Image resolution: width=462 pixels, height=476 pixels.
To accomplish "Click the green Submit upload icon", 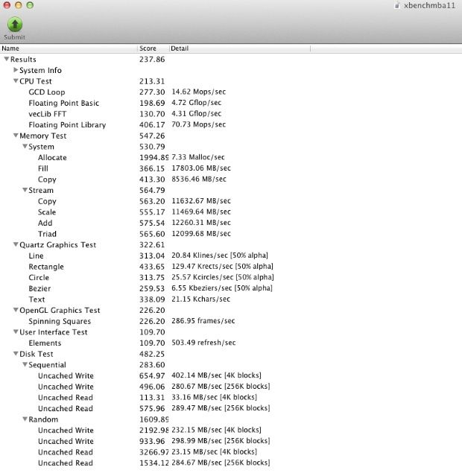I will point(14,25).
